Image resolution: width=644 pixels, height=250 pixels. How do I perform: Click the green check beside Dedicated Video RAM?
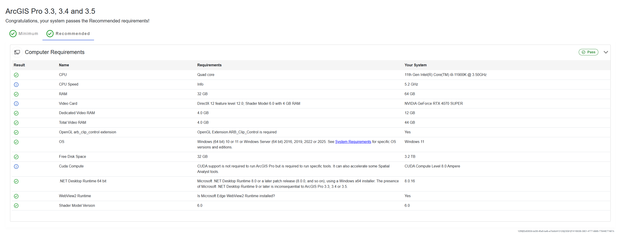point(16,113)
